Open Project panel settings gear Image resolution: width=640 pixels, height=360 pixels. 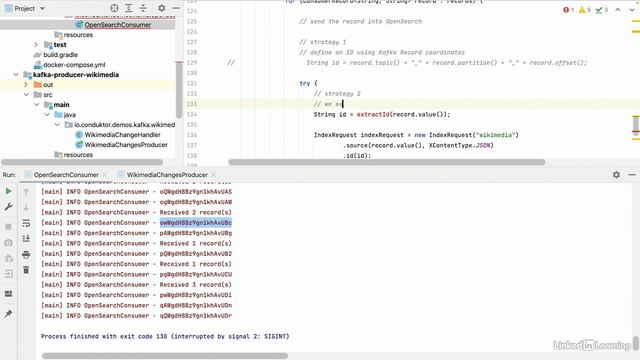point(162,8)
